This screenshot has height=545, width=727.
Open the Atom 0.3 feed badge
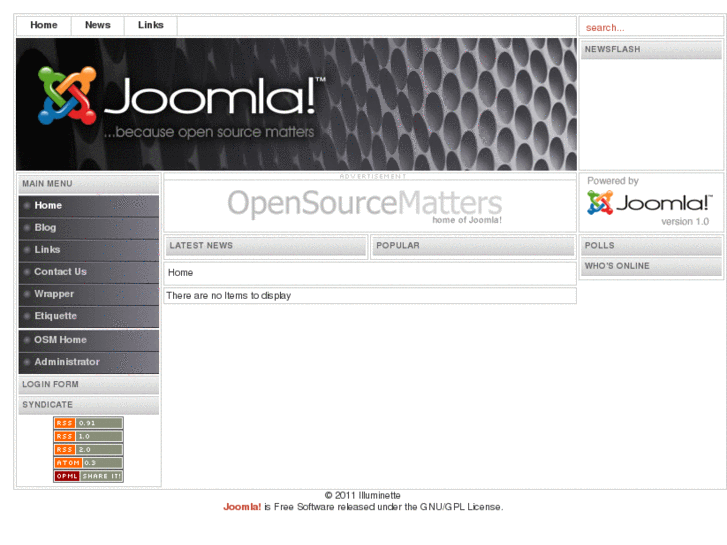(88, 463)
